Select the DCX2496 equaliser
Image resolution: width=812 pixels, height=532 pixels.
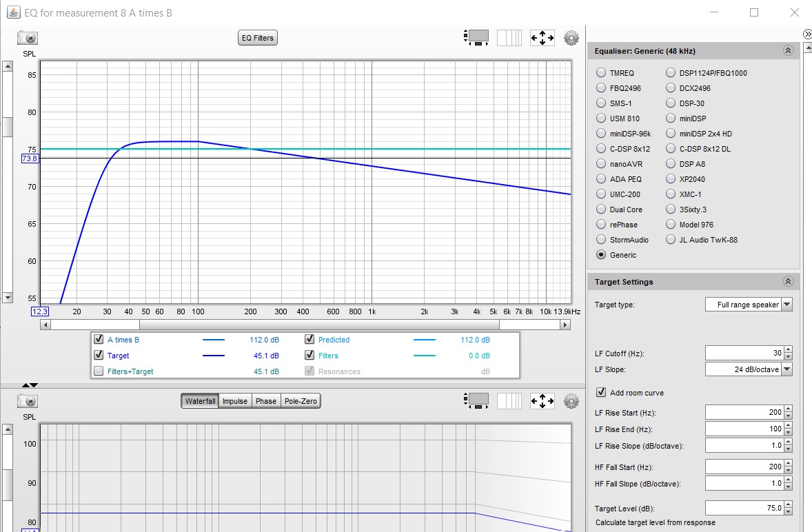click(x=671, y=88)
